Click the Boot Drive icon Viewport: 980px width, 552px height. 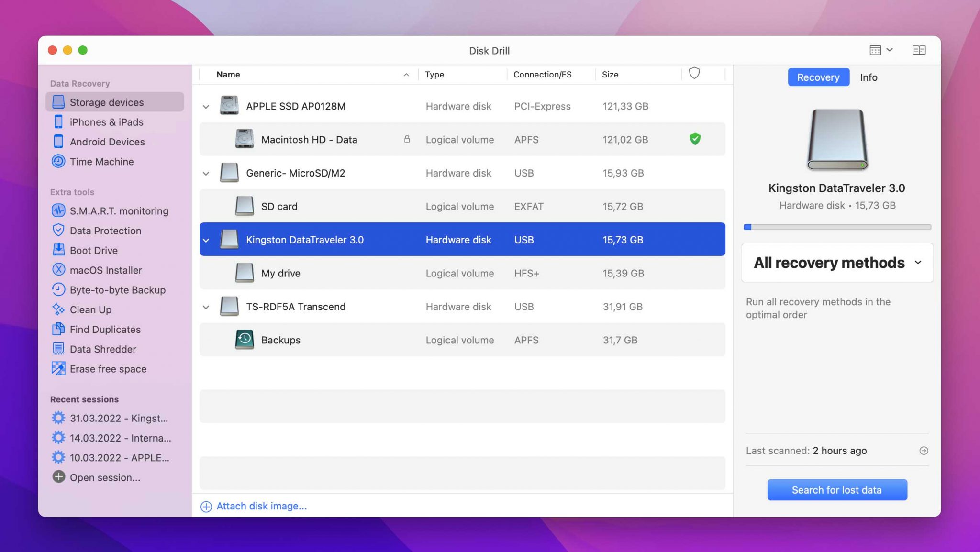coord(58,251)
